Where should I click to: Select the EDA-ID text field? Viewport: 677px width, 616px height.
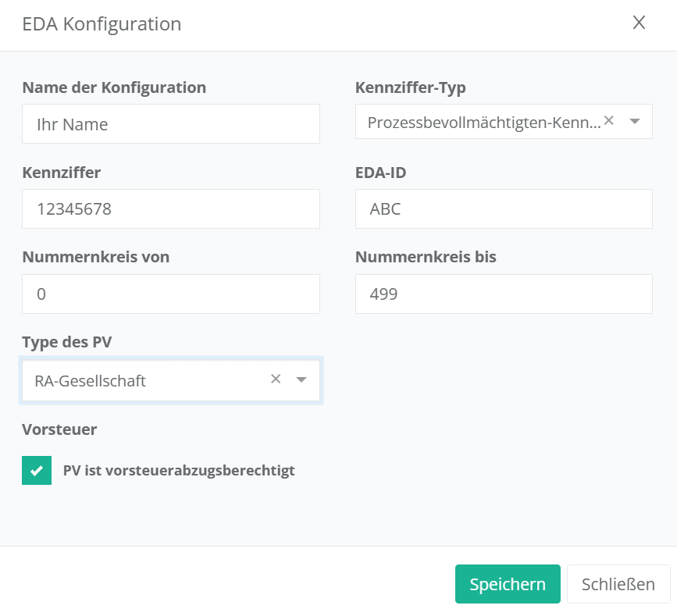click(x=503, y=209)
